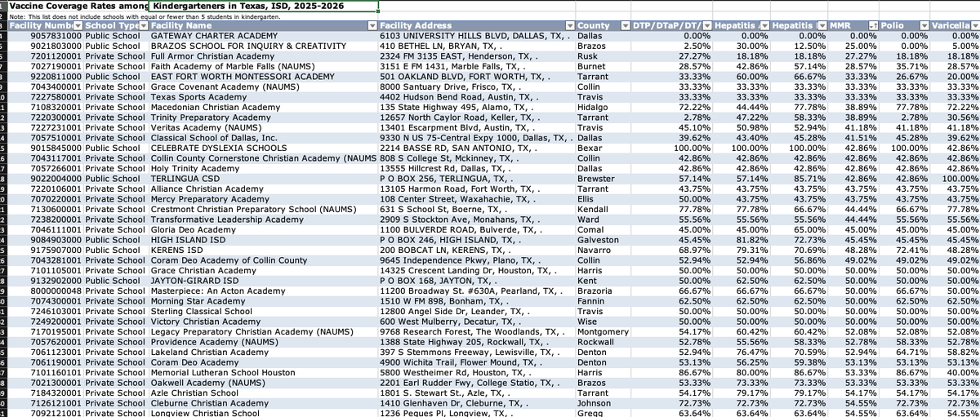Select the Galveston county cell
The width and height of the screenshot is (980, 417).
pos(603,240)
